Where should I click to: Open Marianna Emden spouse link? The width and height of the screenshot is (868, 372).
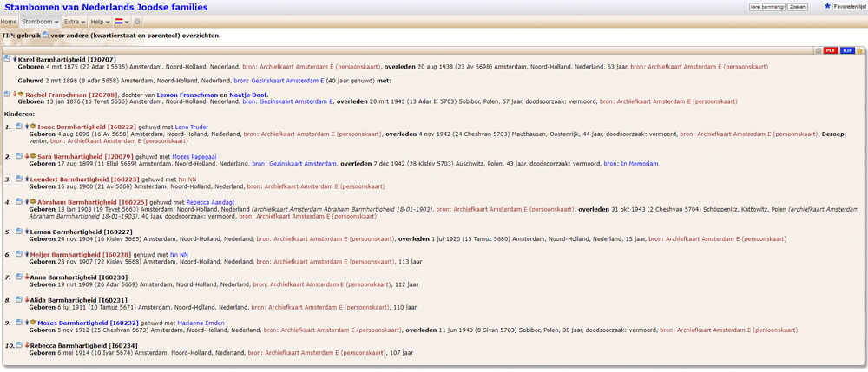201,323
